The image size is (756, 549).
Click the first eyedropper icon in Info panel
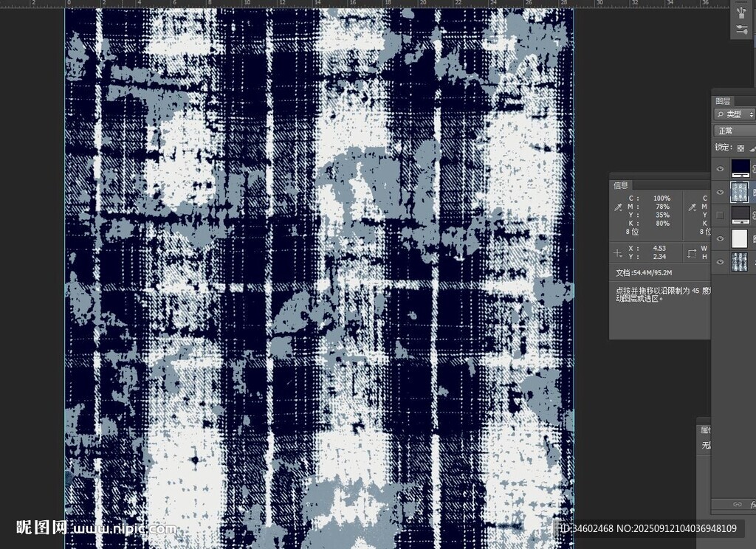(x=617, y=207)
